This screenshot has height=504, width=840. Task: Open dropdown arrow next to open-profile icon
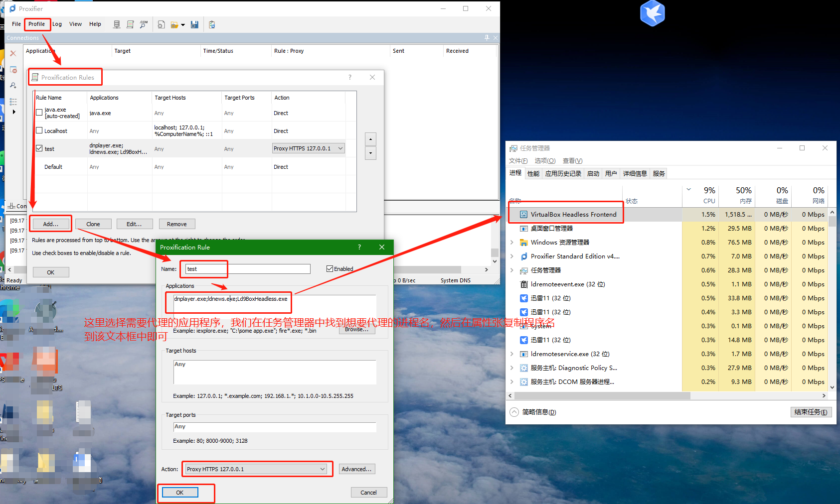183,25
